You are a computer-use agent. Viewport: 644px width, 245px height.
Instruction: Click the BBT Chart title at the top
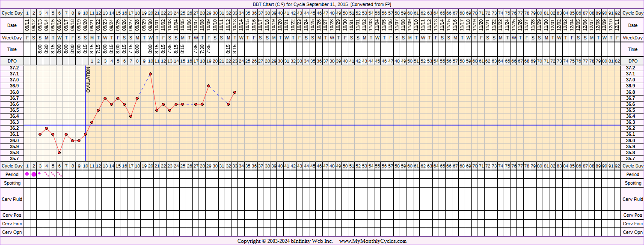coord(322,4)
